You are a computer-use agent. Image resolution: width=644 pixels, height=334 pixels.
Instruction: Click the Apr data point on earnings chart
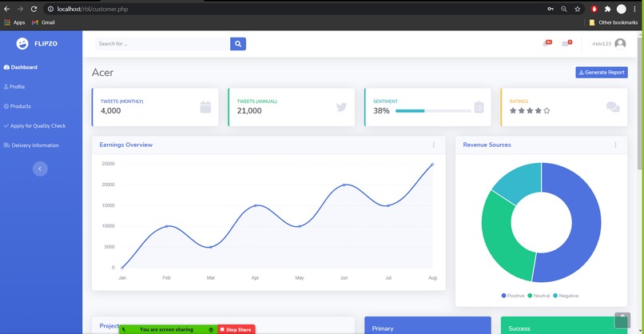coord(255,205)
